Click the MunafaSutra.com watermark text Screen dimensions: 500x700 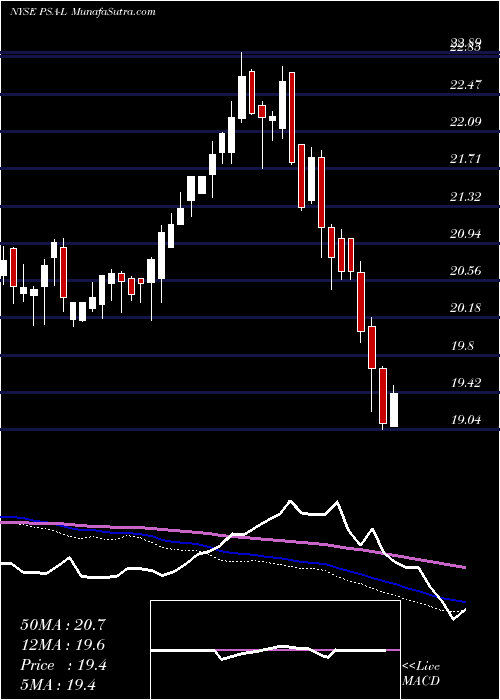[113, 12]
